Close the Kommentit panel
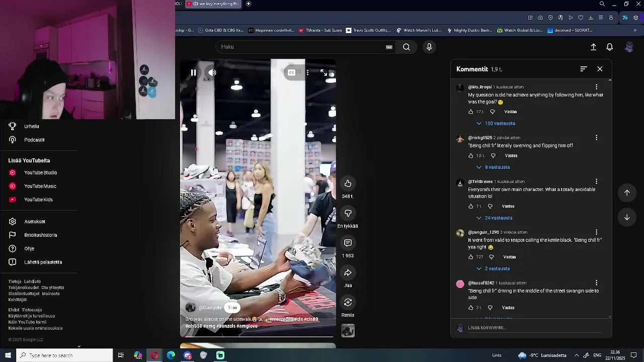The height and width of the screenshot is (362, 644). [600, 69]
